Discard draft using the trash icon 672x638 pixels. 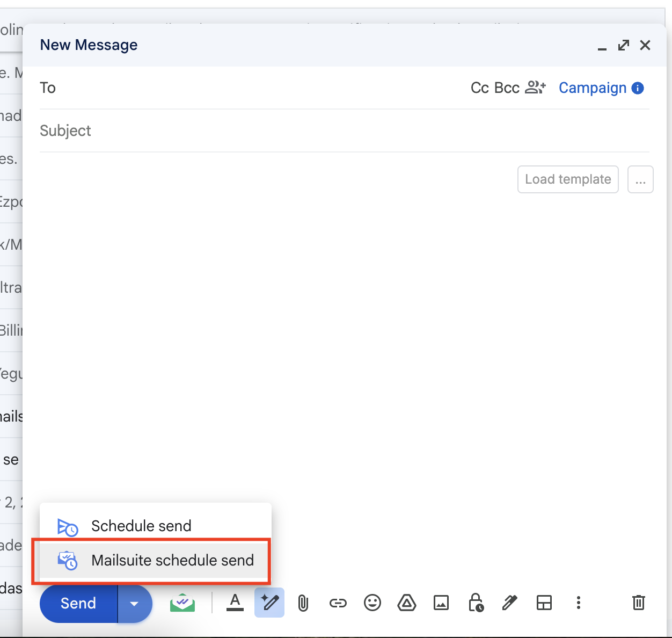638,603
